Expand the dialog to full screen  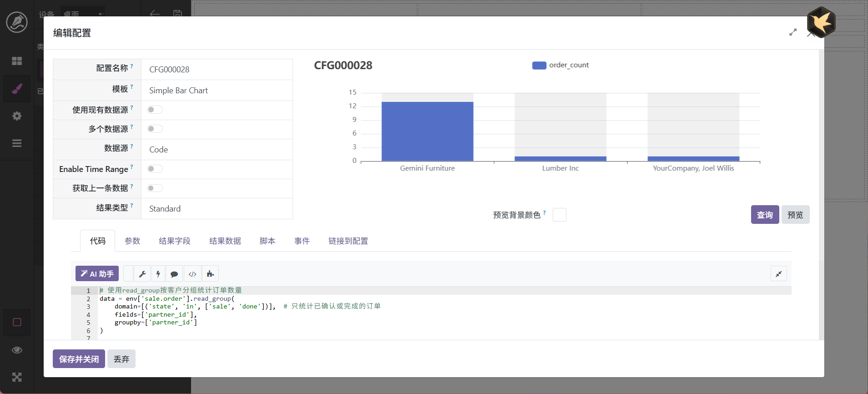tap(793, 32)
